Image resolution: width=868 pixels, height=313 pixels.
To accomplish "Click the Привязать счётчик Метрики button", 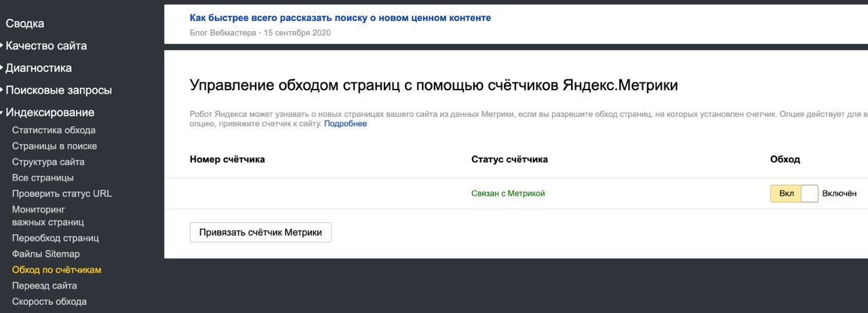I will point(260,232).
